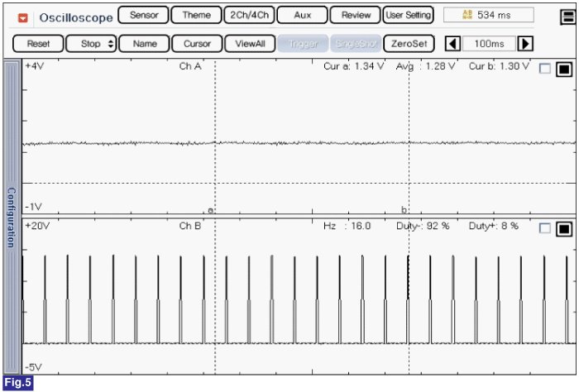This screenshot has height=392, width=579.
Task: Open the Stop mode dropdown
Action: [90, 44]
